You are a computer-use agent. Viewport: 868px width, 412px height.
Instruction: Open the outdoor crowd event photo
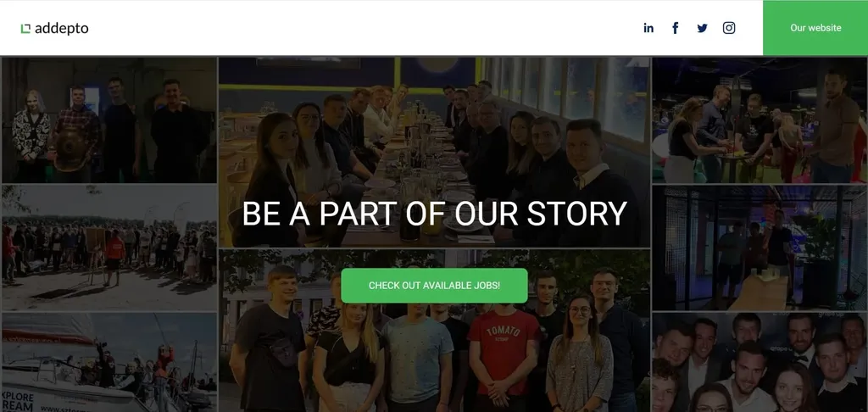pyautogui.click(x=109, y=248)
